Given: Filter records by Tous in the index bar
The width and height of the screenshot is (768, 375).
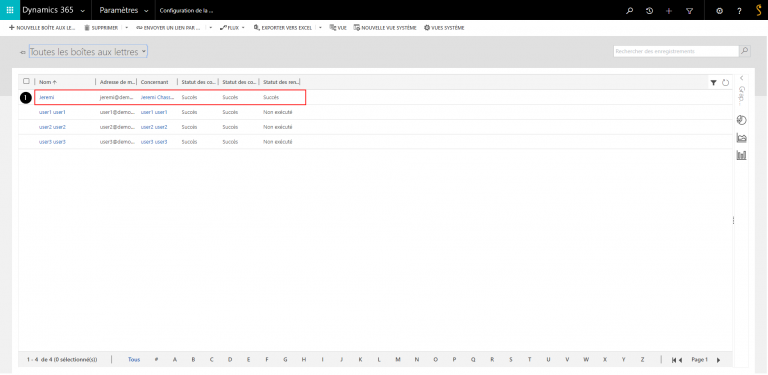Looking at the screenshot, I should pyautogui.click(x=134, y=360).
